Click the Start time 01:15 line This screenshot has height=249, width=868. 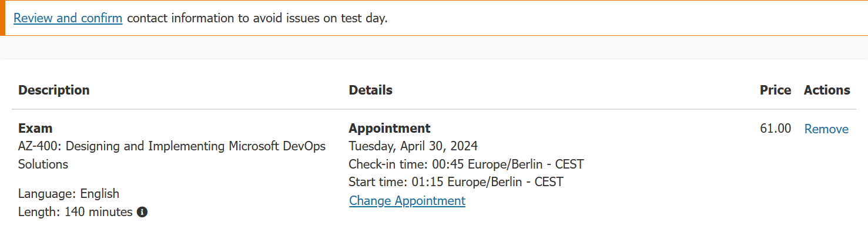click(455, 182)
